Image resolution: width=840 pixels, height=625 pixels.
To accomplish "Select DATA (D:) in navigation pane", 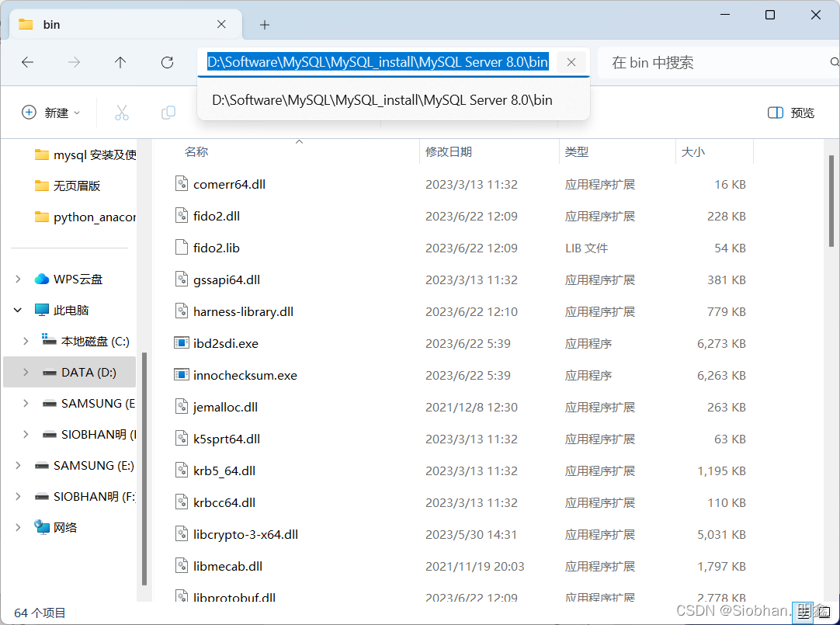I will point(70,372).
